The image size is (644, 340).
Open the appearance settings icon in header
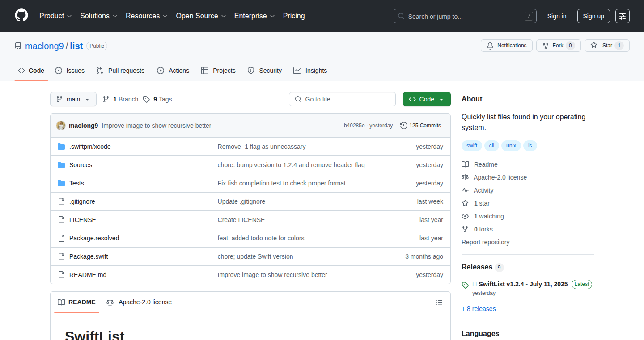click(622, 16)
